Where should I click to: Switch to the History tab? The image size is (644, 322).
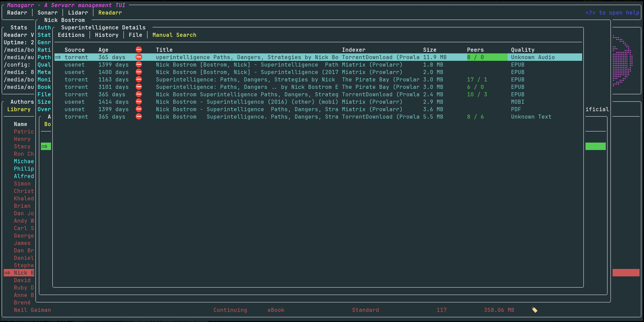107,35
